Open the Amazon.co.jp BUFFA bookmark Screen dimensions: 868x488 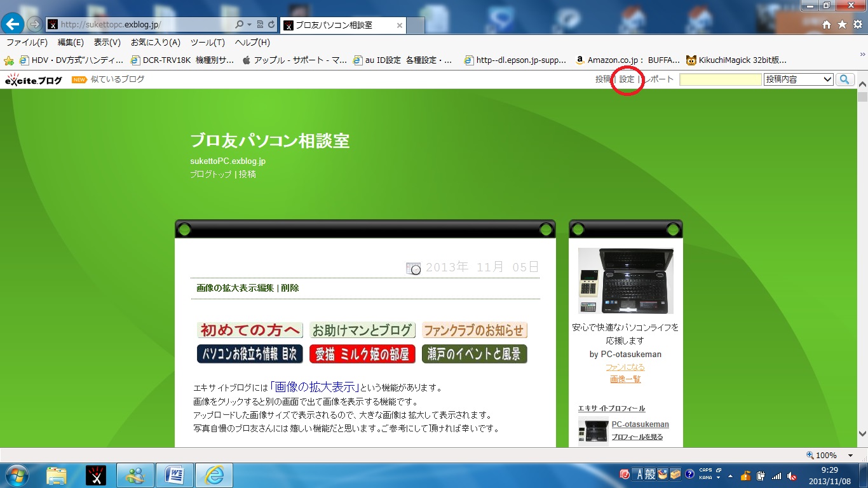click(x=627, y=60)
